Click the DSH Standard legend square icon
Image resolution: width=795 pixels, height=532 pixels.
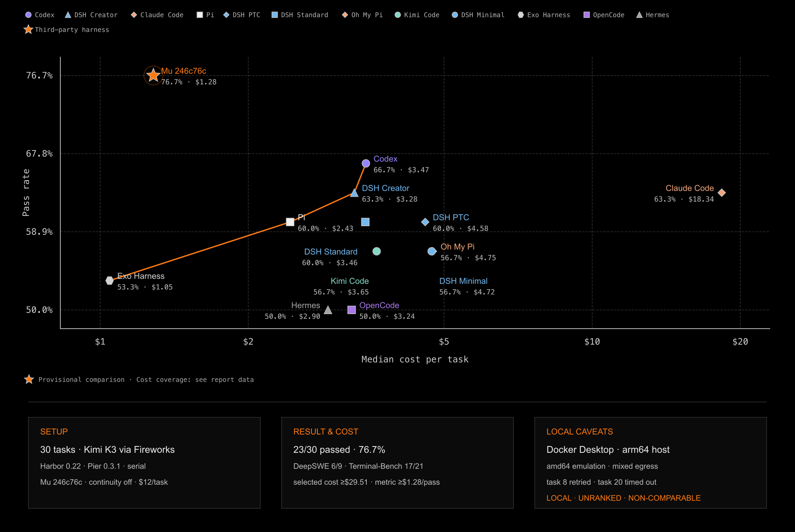click(275, 15)
